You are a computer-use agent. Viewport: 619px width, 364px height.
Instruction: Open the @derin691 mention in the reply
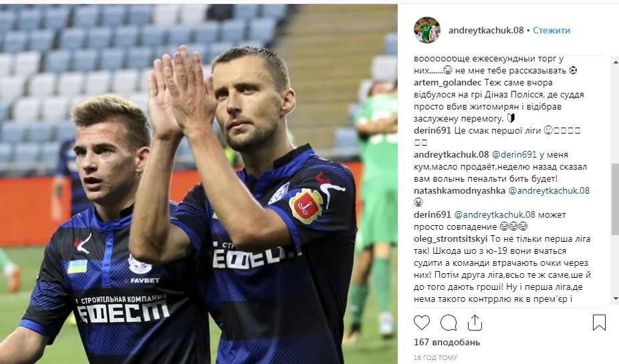(x=514, y=154)
